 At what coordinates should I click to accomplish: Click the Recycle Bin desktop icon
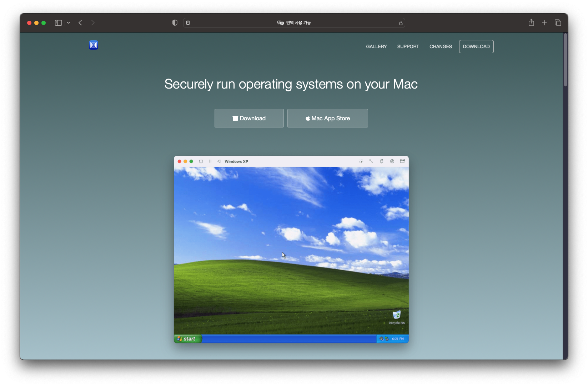tap(397, 317)
